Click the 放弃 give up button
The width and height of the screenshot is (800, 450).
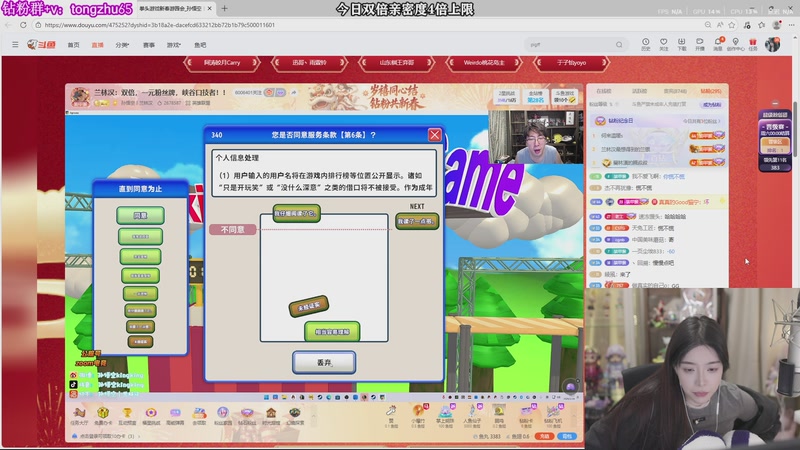(324, 362)
